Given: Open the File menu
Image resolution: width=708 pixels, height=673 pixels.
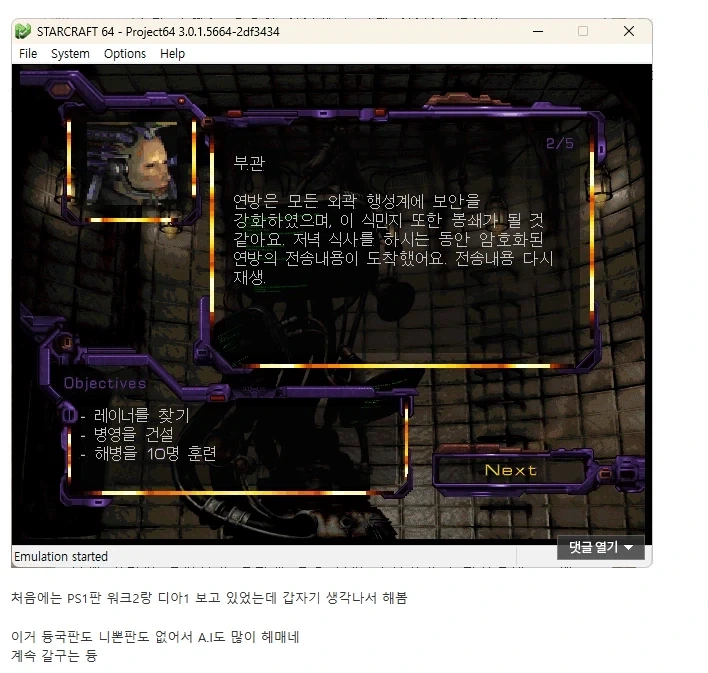Looking at the screenshot, I should [x=28, y=54].
